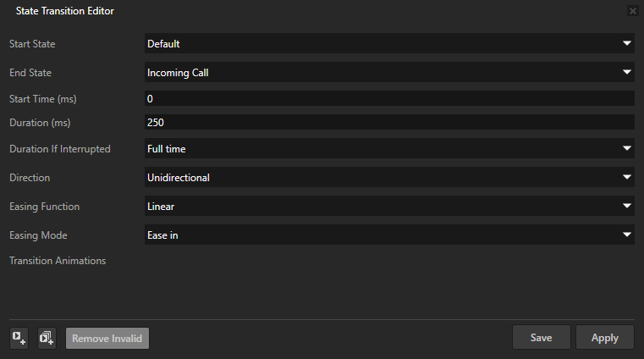Close the State Transition Editor window

[x=632, y=11]
